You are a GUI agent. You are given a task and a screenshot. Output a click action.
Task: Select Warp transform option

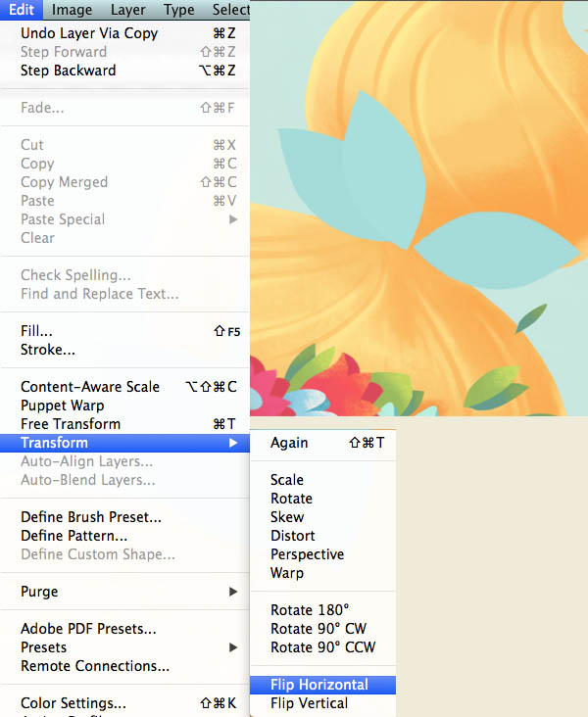point(287,573)
